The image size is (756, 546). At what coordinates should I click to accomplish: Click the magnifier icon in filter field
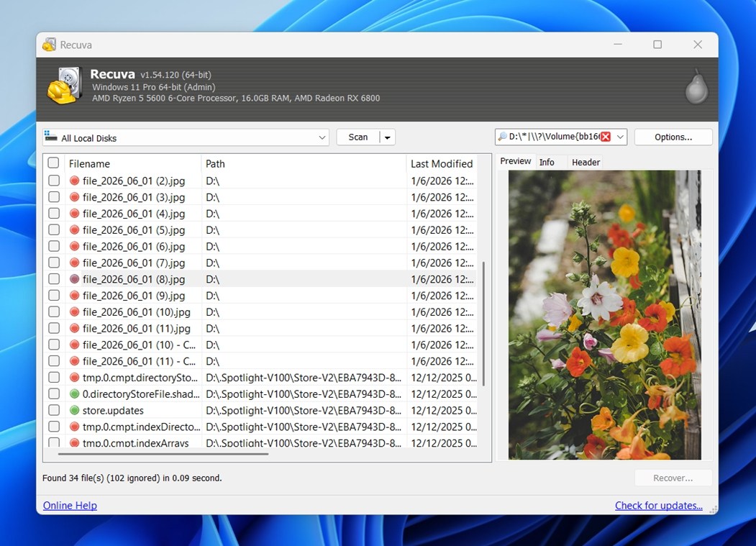pyautogui.click(x=502, y=137)
